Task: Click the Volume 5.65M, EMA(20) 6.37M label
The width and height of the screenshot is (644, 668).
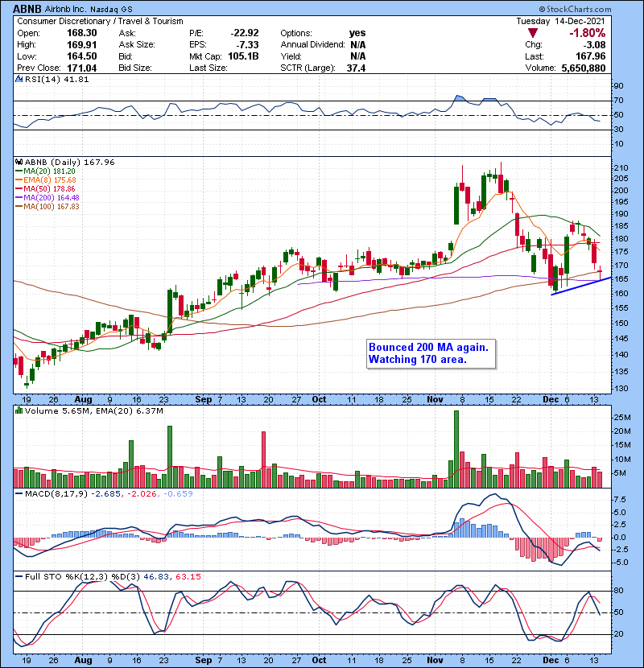Action: click(x=93, y=411)
